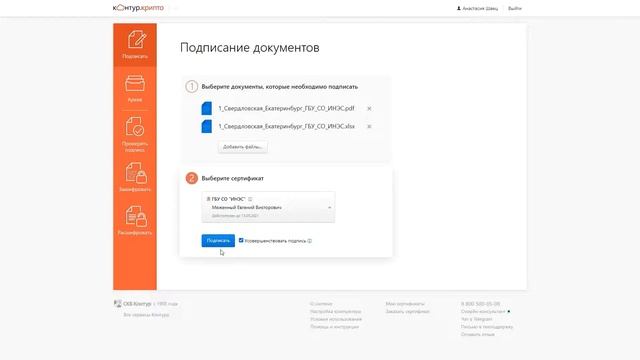Image resolution: width=640 pixels, height=360 pixels.
Task: Click the О системе footer link
Action: 321,304
